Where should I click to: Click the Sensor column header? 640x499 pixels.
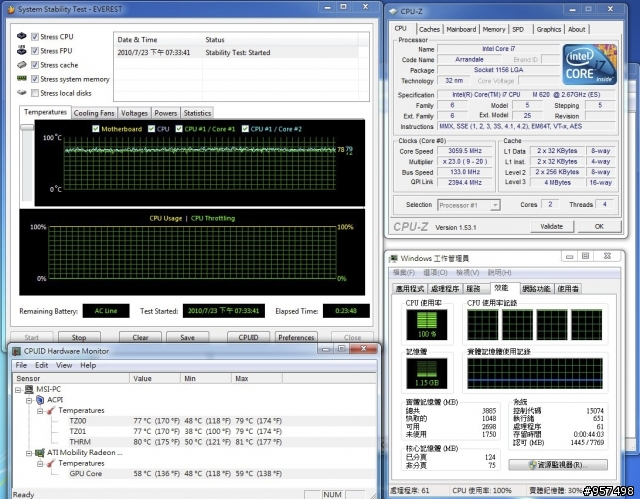point(71,378)
